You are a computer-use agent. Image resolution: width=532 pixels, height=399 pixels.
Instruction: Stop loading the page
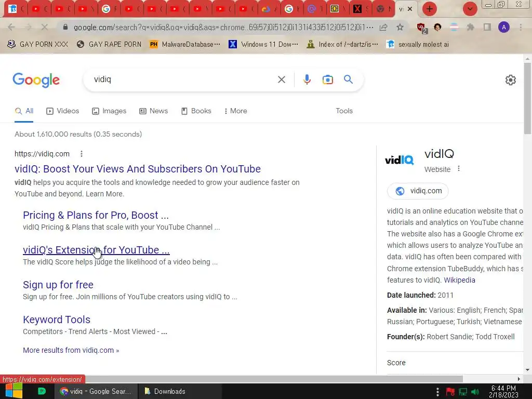pos(45,27)
